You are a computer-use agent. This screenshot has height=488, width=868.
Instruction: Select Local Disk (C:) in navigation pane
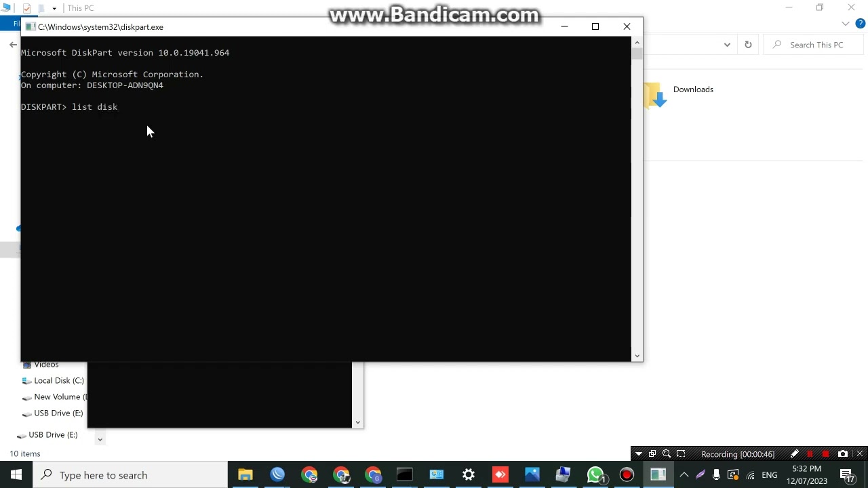(x=59, y=381)
